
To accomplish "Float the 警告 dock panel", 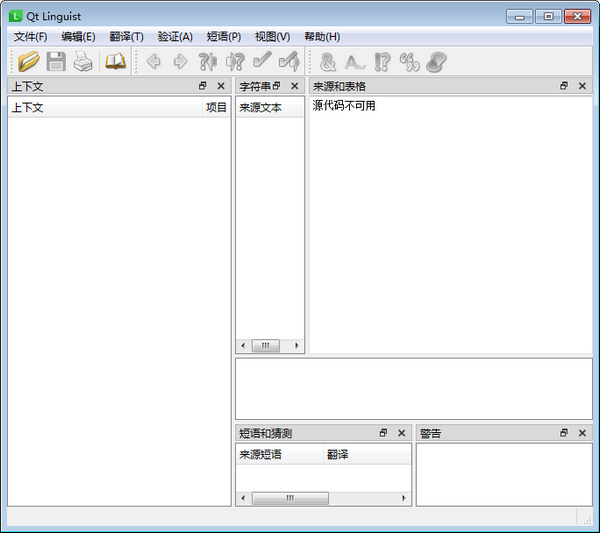I will pos(564,433).
